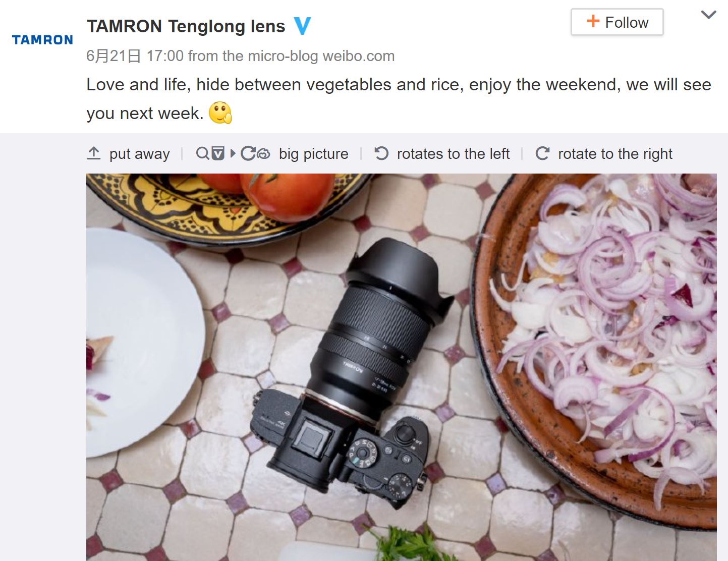
Task: Click the boxed V icon in the image toolbar
Action: 217,153
